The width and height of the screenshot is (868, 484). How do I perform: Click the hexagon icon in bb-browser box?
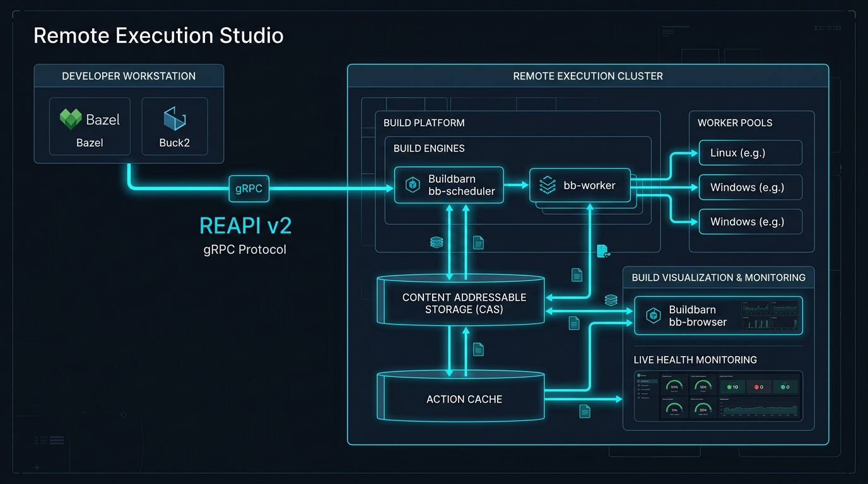point(653,315)
